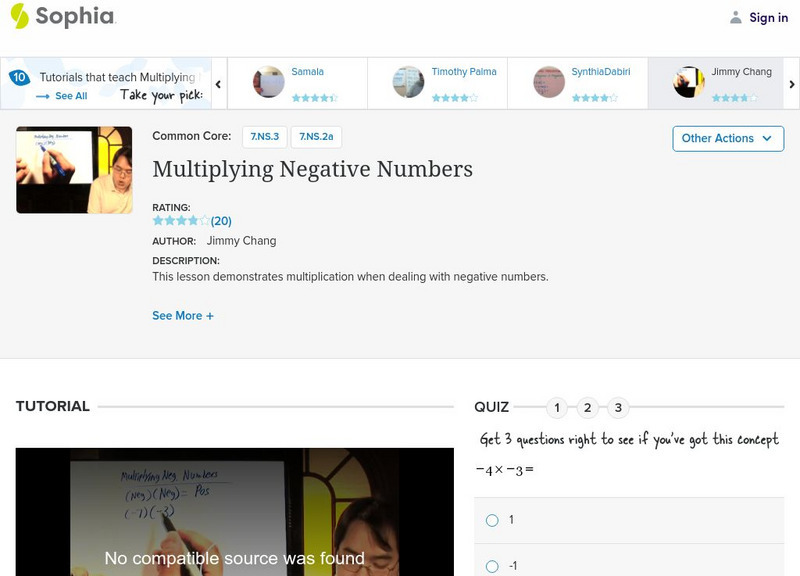Sign in to the account

(768, 18)
